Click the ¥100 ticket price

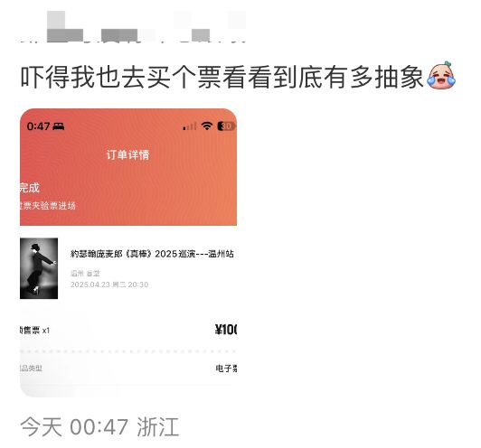226,330
